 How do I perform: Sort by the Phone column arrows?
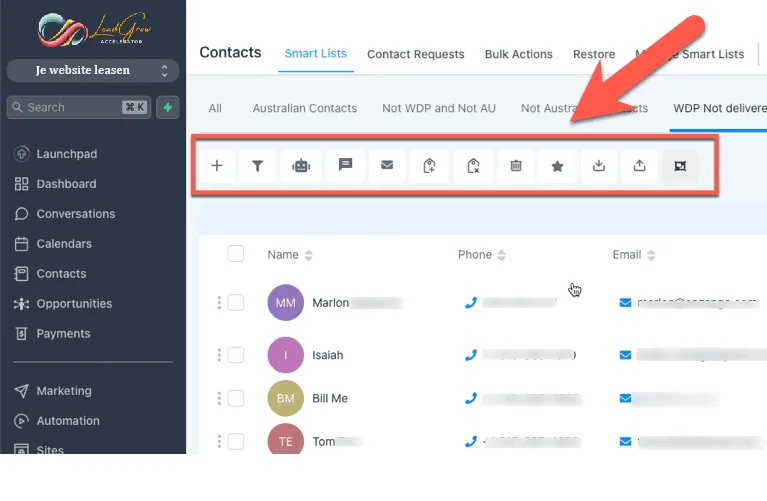point(501,255)
